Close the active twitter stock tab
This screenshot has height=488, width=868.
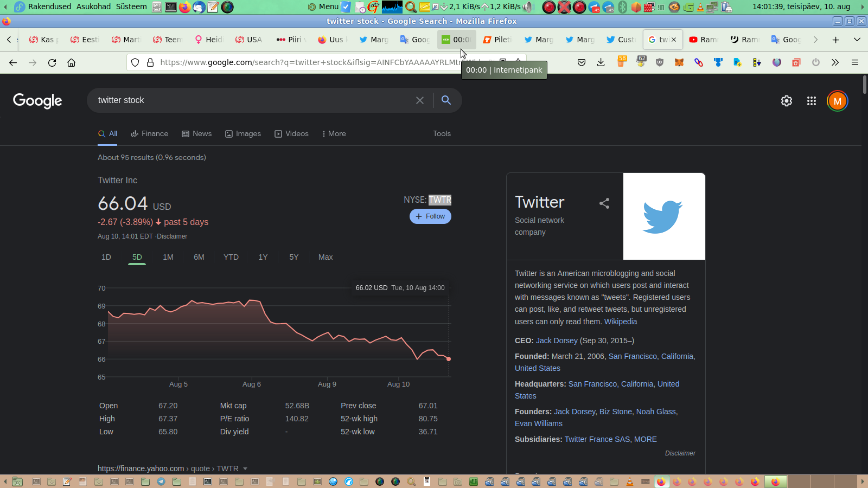[x=674, y=40]
